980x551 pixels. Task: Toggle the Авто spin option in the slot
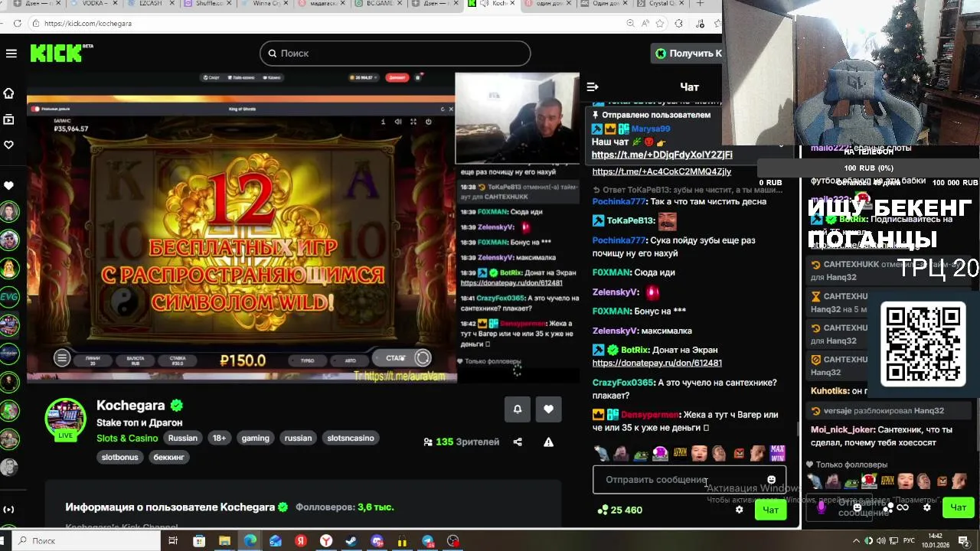(x=351, y=360)
